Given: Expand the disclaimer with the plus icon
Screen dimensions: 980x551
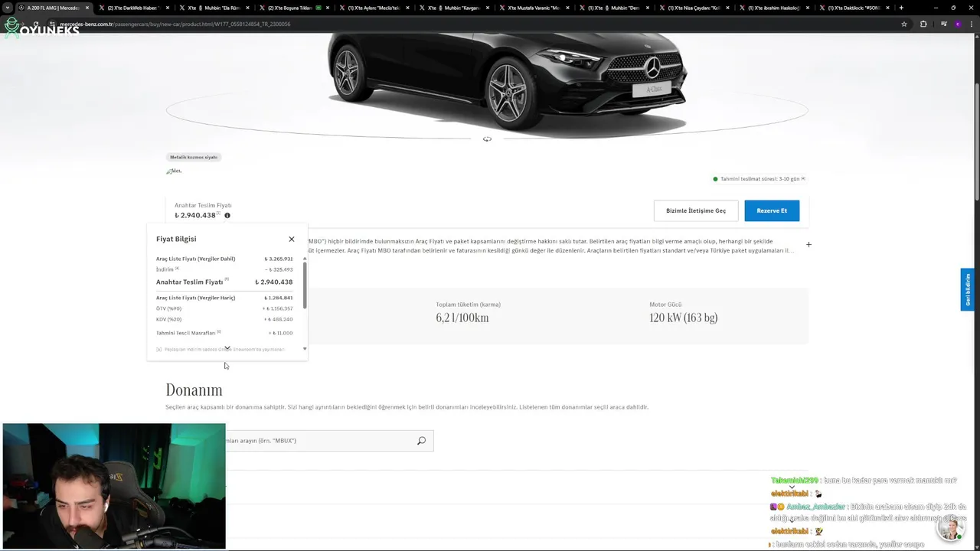Looking at the screenshot, I should click(808, 245).
